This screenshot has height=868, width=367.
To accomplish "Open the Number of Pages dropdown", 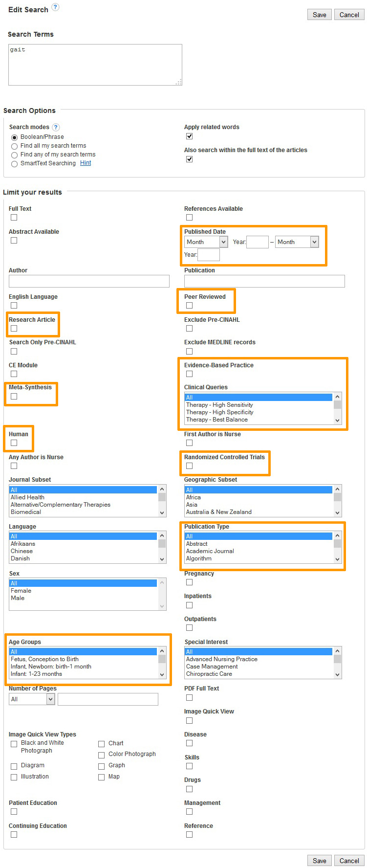I will (32, 699).
